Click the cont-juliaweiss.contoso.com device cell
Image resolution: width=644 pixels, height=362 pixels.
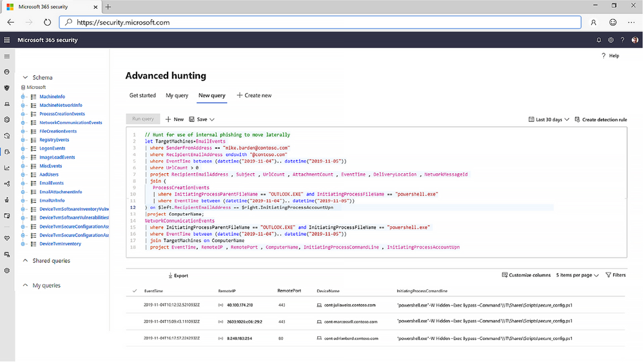pyautogui.click(x=349, y=305)
